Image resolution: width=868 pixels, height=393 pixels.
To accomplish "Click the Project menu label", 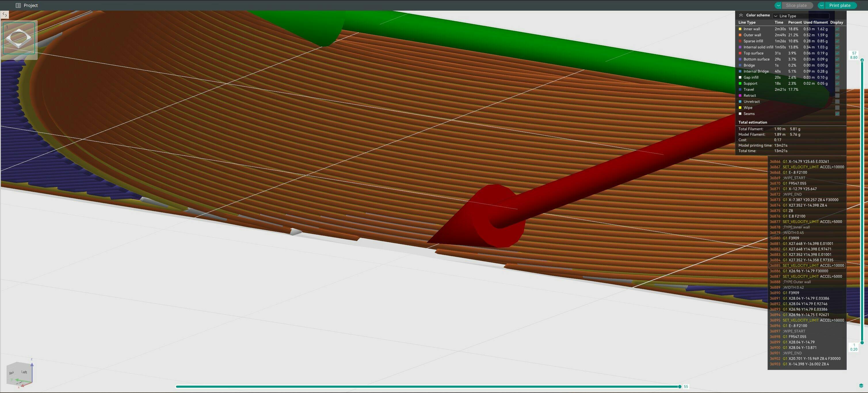I will (x=31, y=5).
